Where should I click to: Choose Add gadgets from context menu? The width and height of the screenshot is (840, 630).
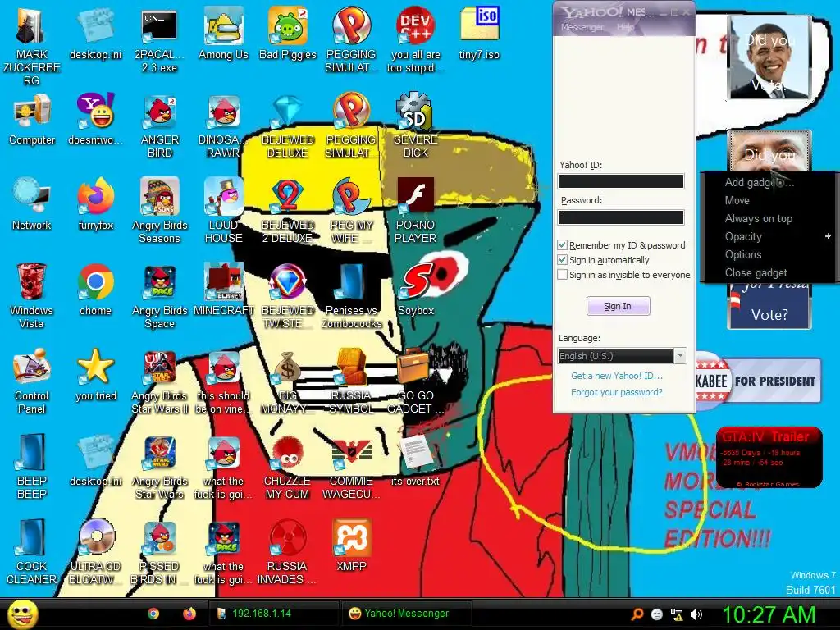click(759, 182)
